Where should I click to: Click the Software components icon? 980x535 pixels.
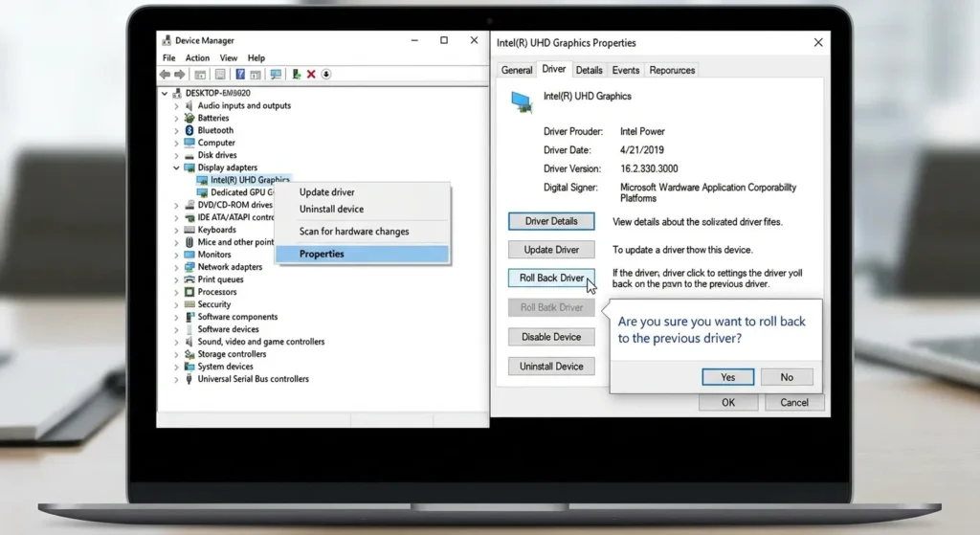click(189, 317)
